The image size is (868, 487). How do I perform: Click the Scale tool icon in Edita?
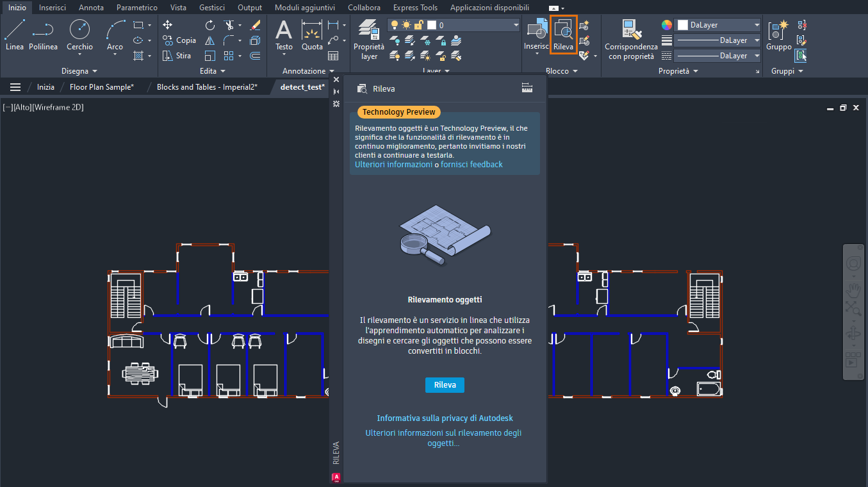[210, 56]
